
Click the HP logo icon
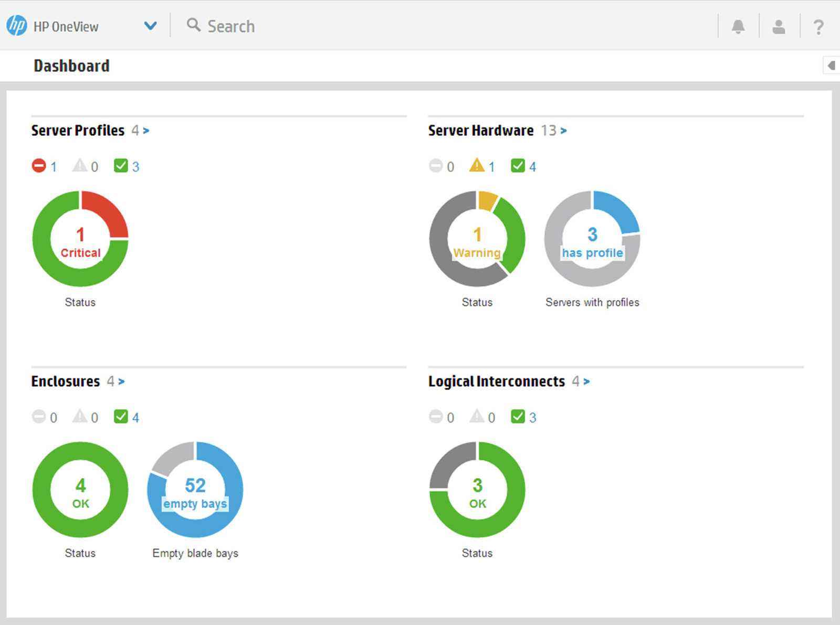click(16, 26)
